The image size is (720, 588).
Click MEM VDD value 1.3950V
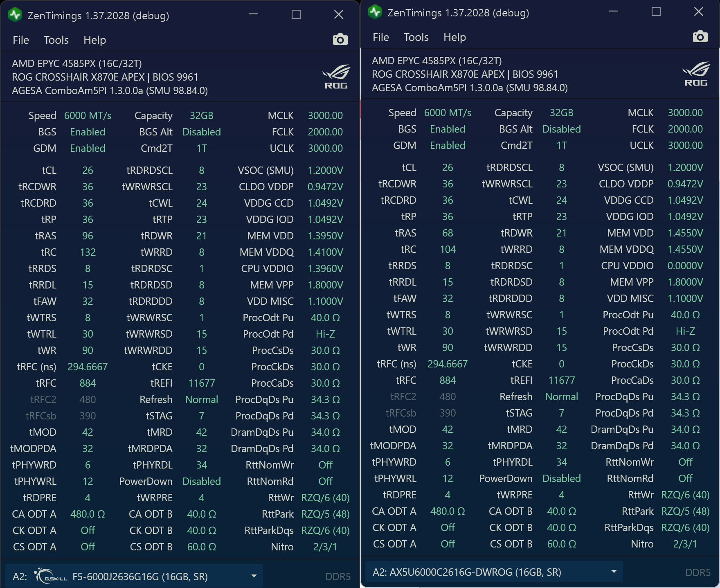(x=326, y=236)
